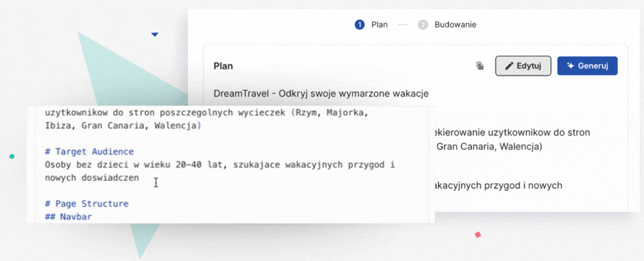Click the line starting 'Osoby bez dzieci'

[x=220, y=165]
